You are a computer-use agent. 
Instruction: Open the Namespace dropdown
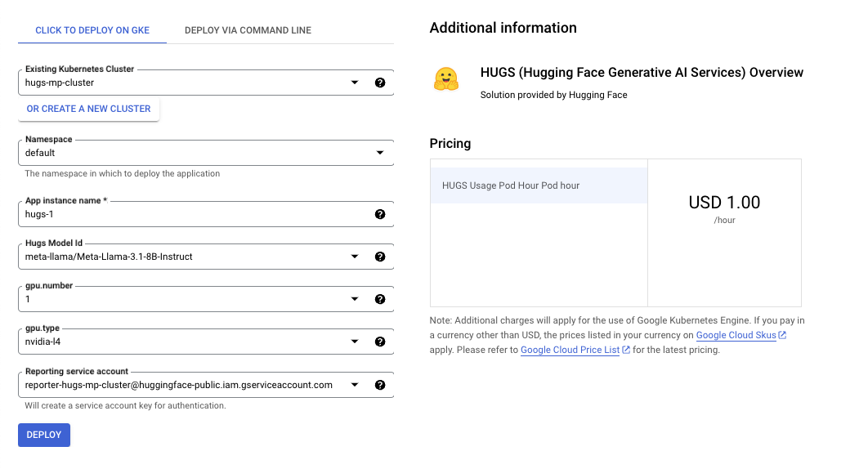point(379,153)
